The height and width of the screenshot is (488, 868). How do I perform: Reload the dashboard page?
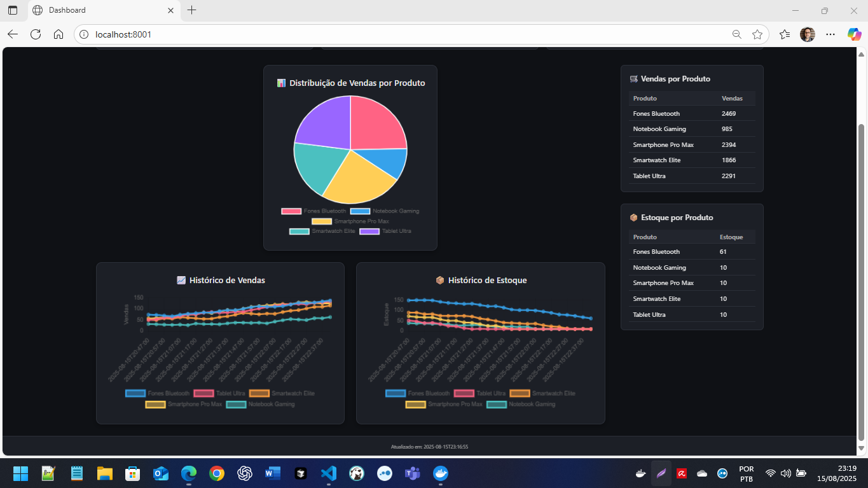pyautogui.click(x=36, y=34)
